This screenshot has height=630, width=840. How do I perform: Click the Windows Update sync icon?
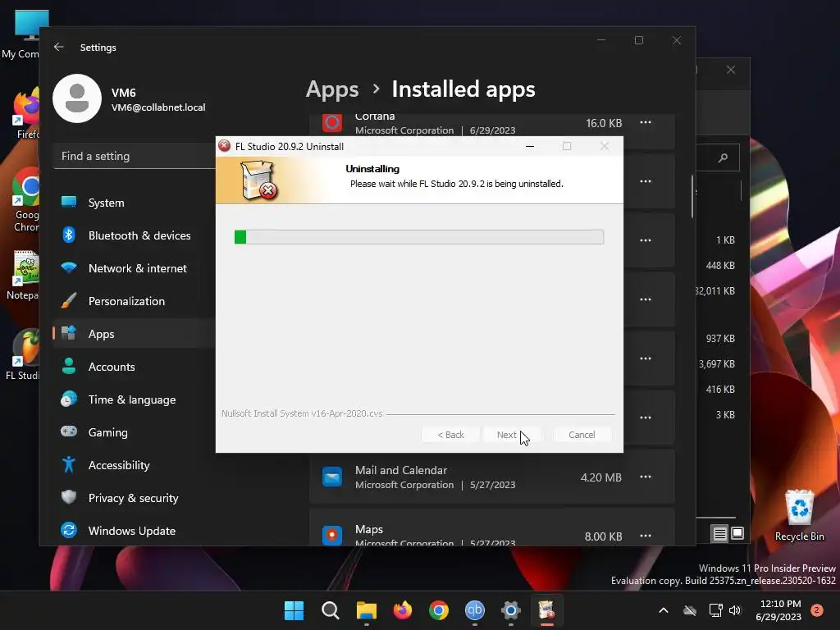69,530
